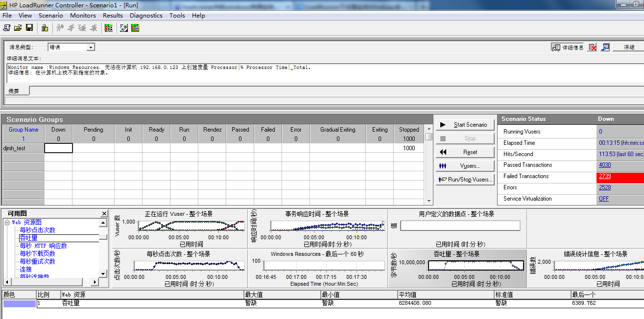
Task: Select the 每秒点击次数 - 整个场景 graph
Action: [x=179, y=268]
